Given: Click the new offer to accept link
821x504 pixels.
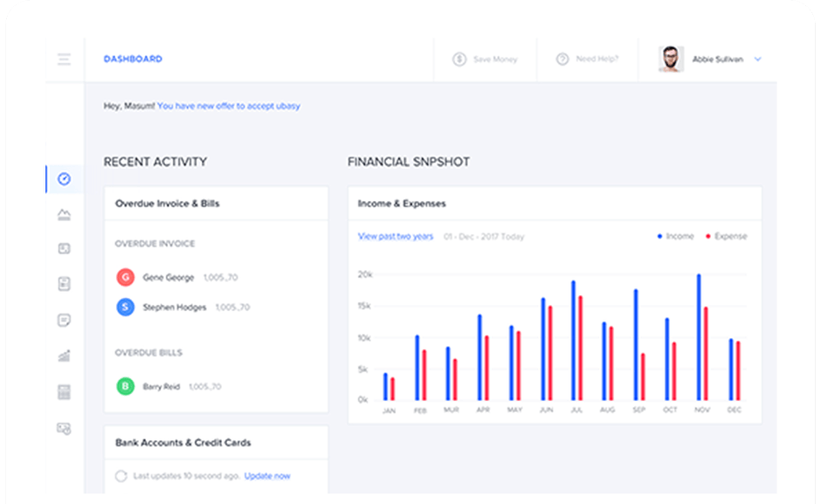Looking at the screenshot, I should [229, 106].
